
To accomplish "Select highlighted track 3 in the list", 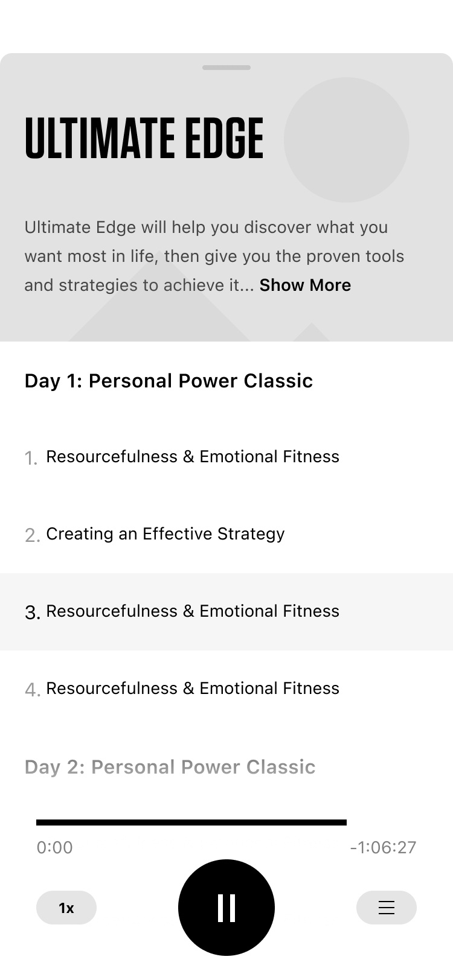I will [x=193, y=611].
